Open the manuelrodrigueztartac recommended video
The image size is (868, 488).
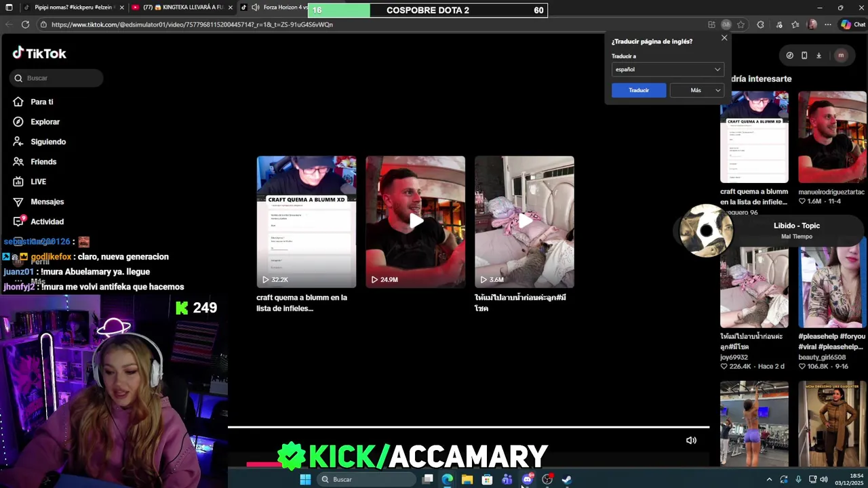pyautogui.click(x=832, y=138)
